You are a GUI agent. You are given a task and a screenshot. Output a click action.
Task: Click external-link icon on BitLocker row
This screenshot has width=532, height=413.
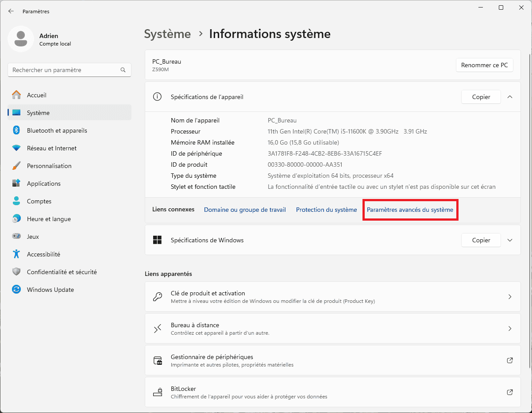point(510,392)
